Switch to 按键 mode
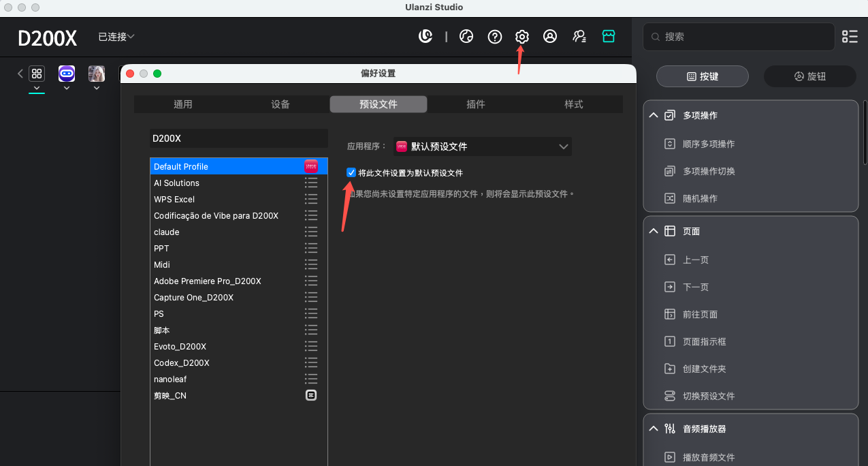Screen dimensions: 868x466 click(x=703, y=76)
